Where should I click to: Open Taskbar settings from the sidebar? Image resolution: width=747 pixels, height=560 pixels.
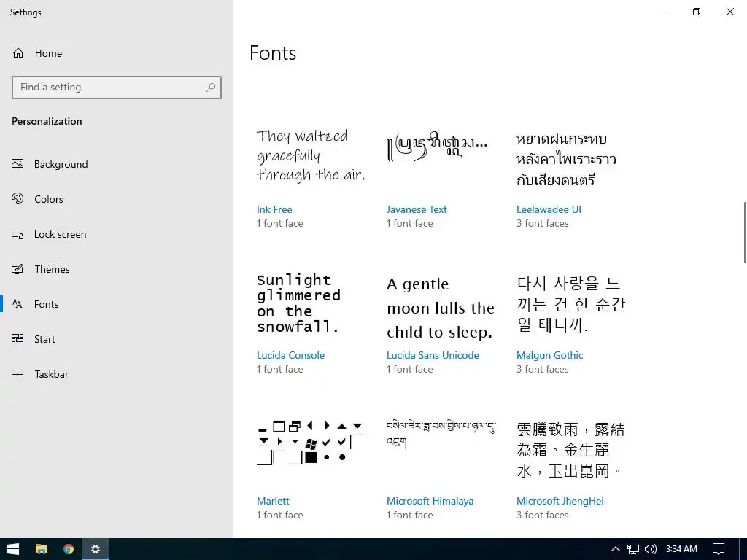(117, 374)
